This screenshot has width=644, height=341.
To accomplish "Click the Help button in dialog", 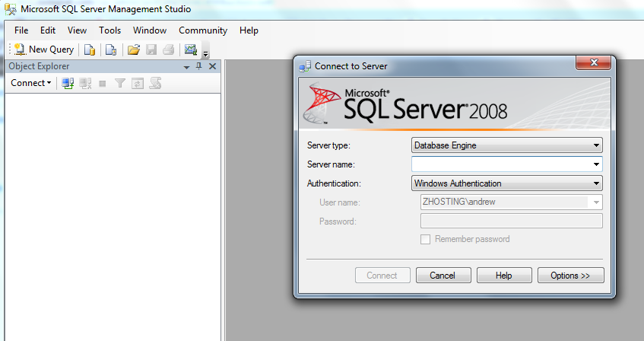I will point(504,276).
